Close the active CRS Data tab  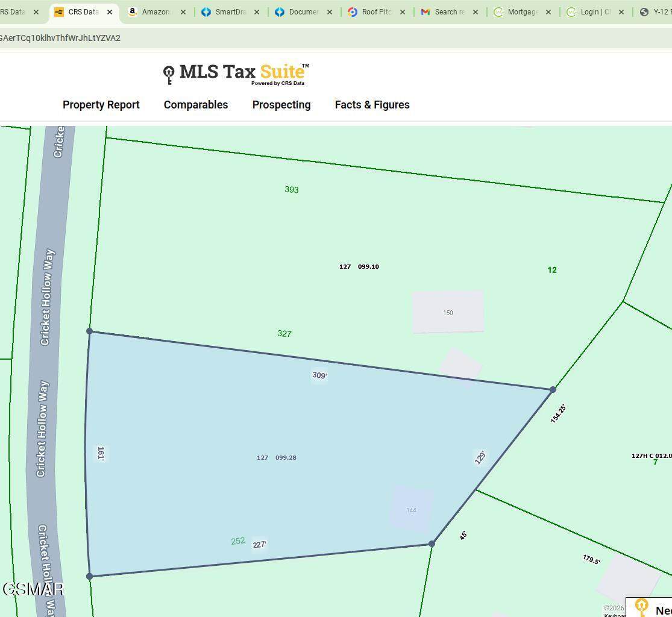point(110,12)
